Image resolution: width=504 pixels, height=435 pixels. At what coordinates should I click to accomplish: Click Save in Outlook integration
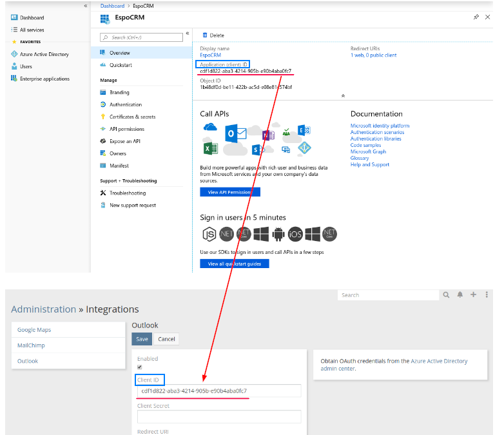click(142, 339)
